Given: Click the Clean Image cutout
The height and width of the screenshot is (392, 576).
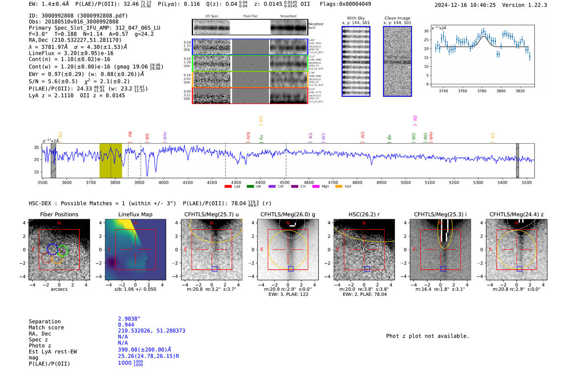Looking at the screenshot, I should (x=397, y=61).
